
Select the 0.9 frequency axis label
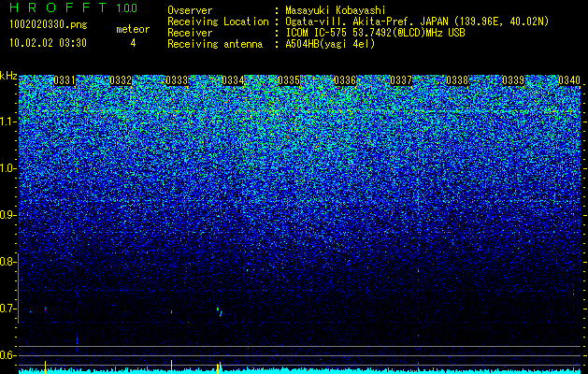click(x=7, y=215)
